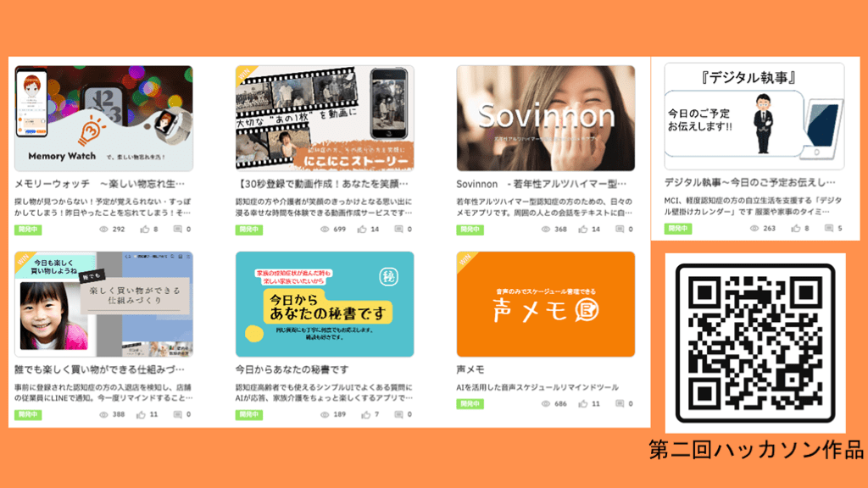Click the like icon on shopping project card

tap(142, 414)
